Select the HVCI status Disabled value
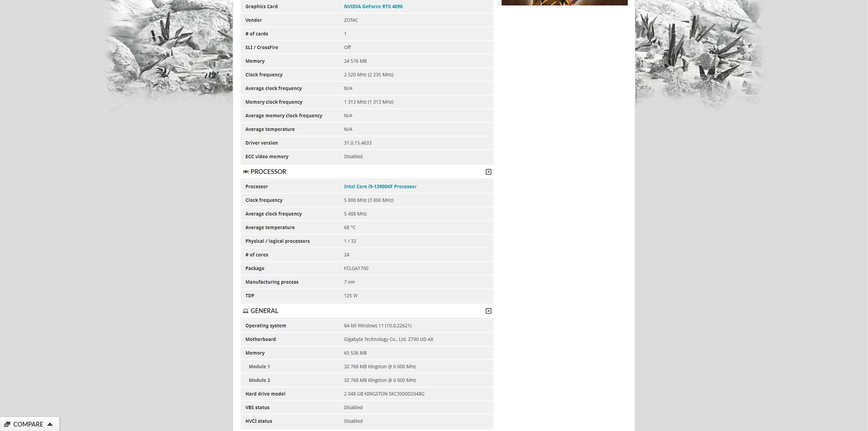 click(x=353, y=421)
